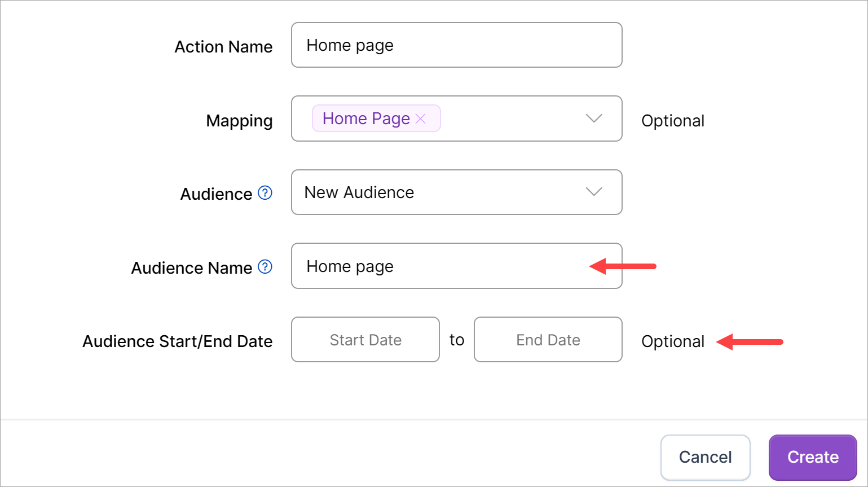Image resolution: width=868 pixels, height=487 pixels.
Task: Click the Audience Start/End Date label
Action: [177, 341]
